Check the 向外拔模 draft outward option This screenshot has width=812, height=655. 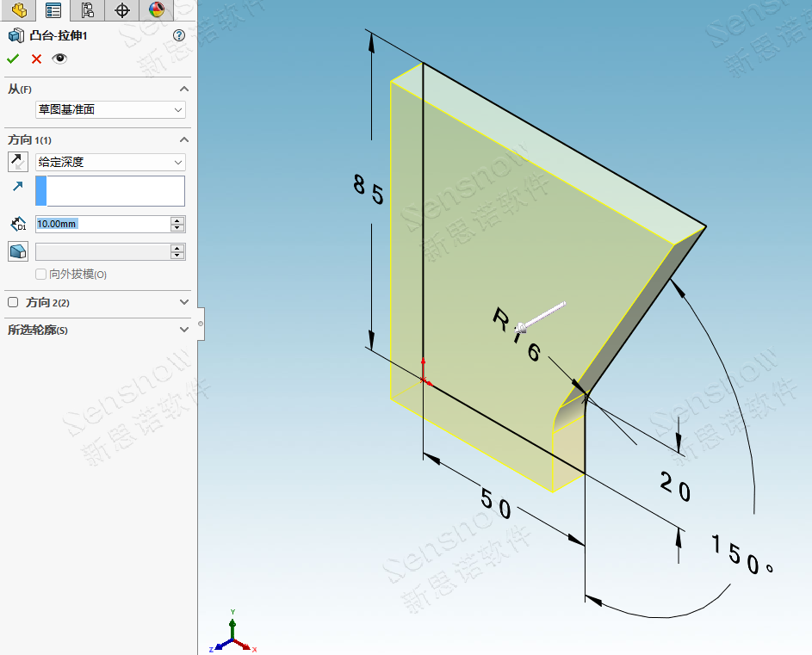(x=40, y=275)
